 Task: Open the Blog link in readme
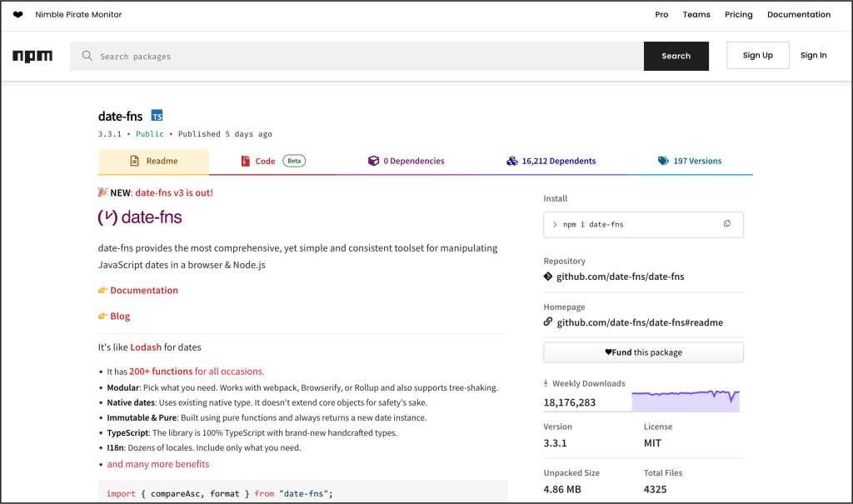(120, 317)
